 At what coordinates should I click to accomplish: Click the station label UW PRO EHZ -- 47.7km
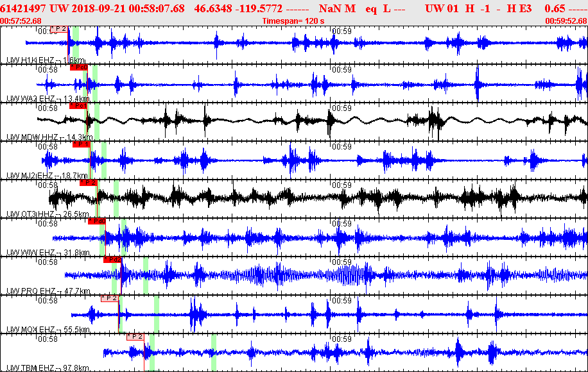48,291
